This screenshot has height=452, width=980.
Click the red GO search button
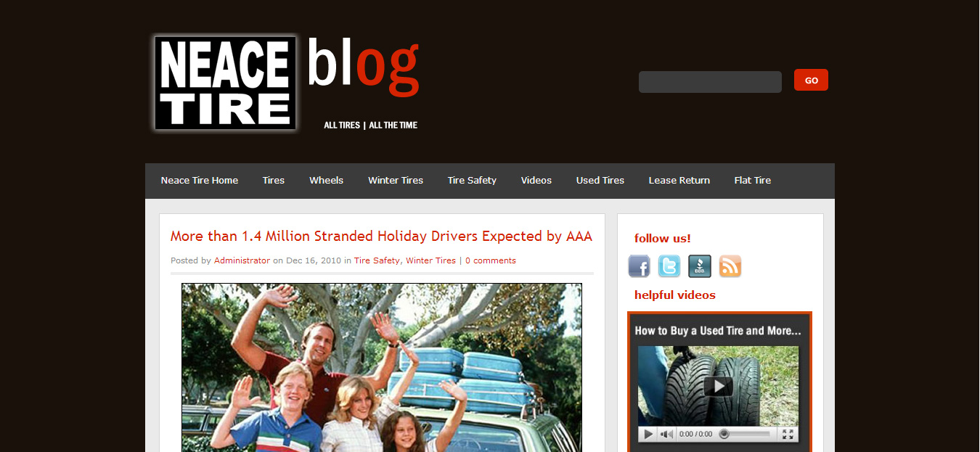[811, 80]
